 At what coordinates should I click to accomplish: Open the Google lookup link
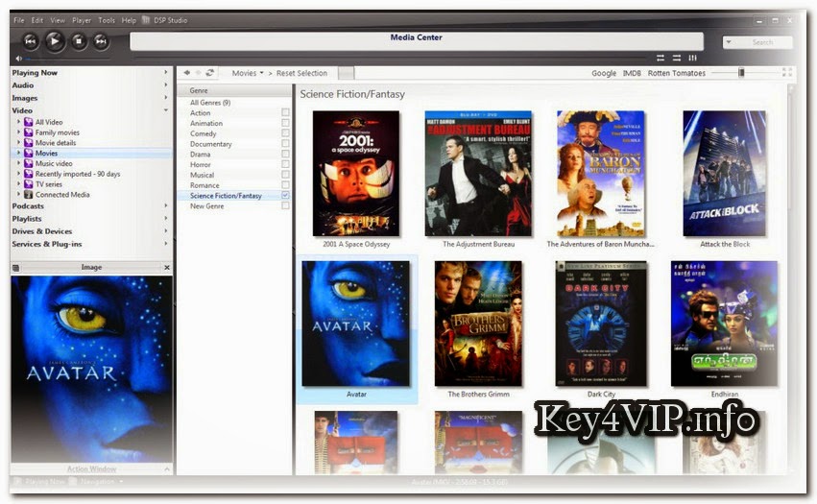click(x=604, y=73)
